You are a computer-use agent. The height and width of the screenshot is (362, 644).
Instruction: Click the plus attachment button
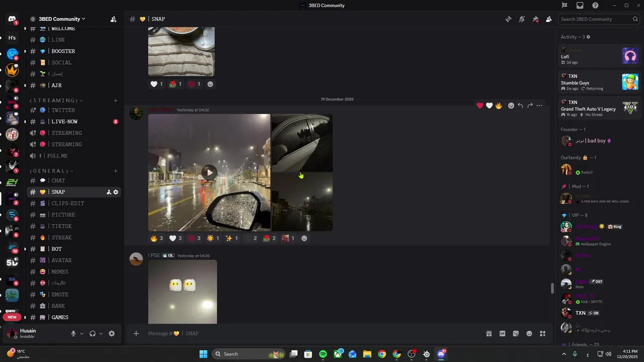(136, 333)
